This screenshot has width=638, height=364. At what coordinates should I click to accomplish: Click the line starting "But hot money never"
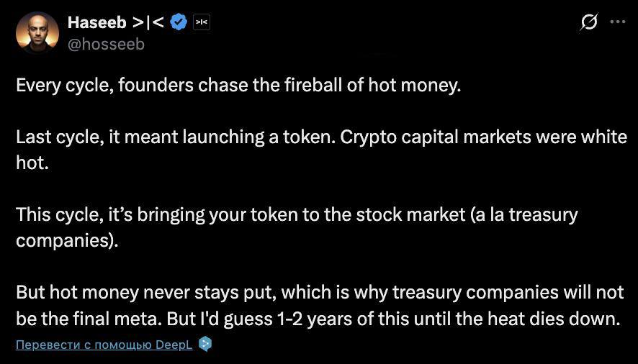point(320,292)
